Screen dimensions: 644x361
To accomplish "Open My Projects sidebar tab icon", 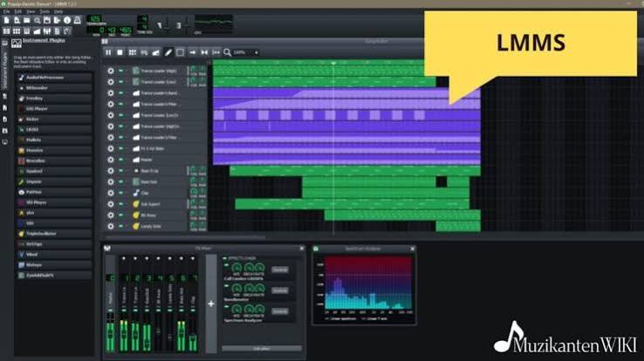I will (x=5, y=97).
